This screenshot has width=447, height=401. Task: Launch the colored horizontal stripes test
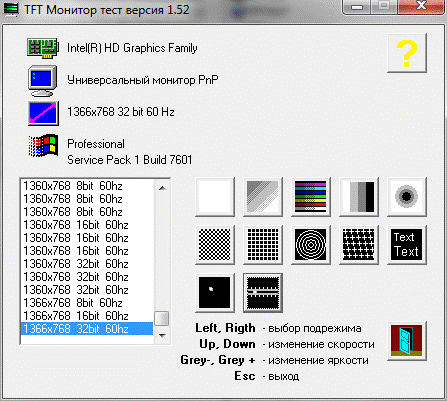(x=311, y=197)
